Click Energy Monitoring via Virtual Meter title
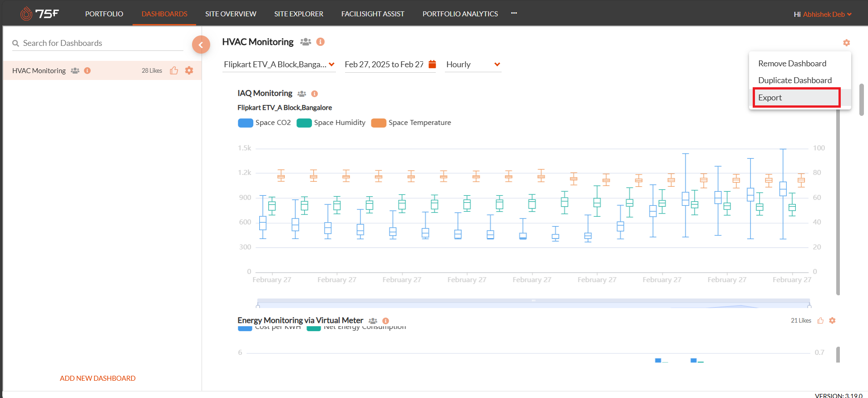The height and width of the screenshot is (398, 868). [x=300, y=320]
